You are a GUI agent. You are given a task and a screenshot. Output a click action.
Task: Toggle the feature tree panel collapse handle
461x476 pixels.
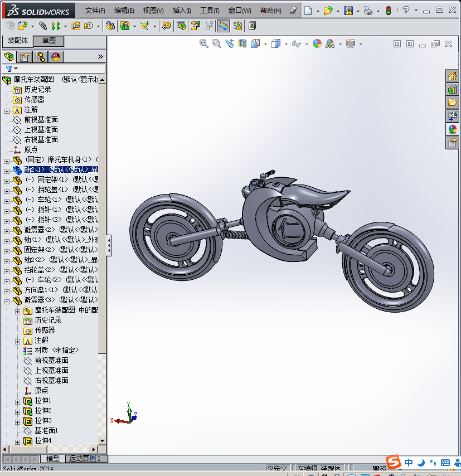109,245
